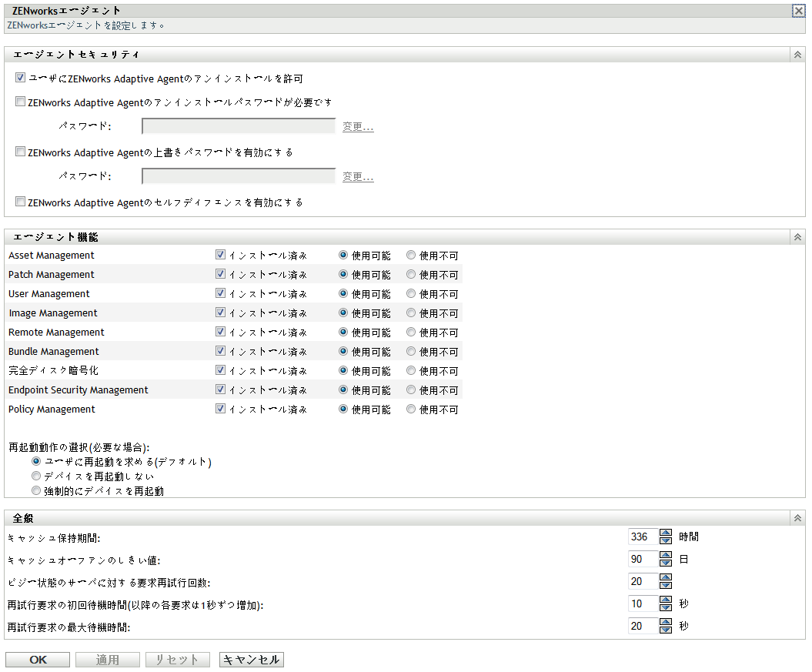
Task: Decrease キャッシュオーファンのしきい値 with the down arrow
Action: click(666, 563)
